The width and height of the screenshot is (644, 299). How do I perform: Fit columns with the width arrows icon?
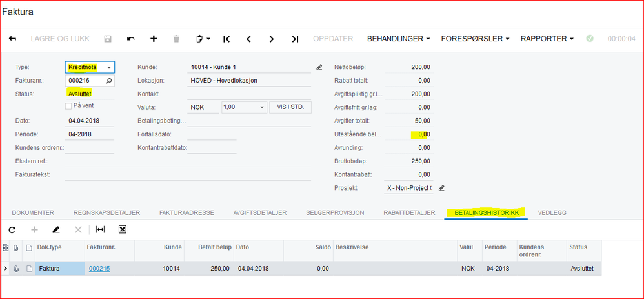(x=100, y=229)
